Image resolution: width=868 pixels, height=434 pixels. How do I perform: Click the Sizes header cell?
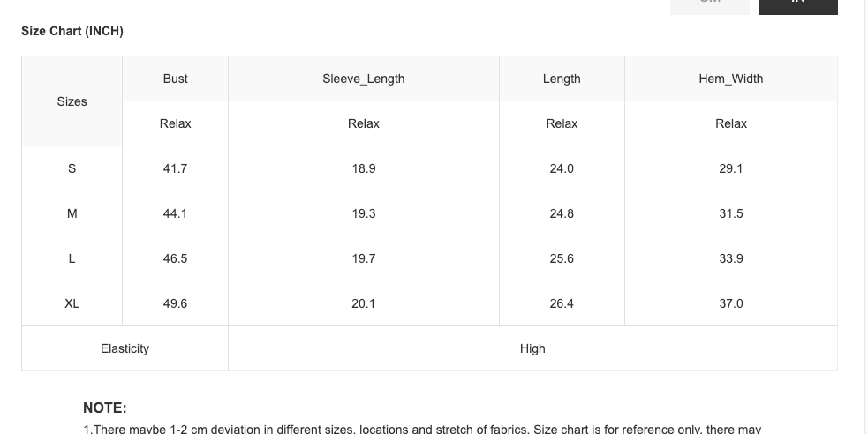(x=72, y=101)
